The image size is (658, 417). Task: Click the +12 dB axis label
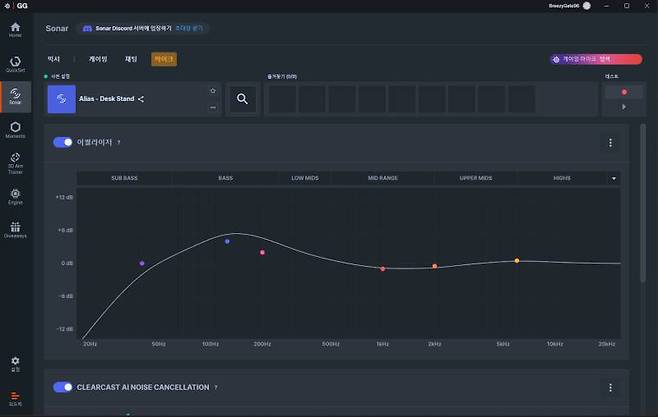pyautogui.click(x=64, y=197)
